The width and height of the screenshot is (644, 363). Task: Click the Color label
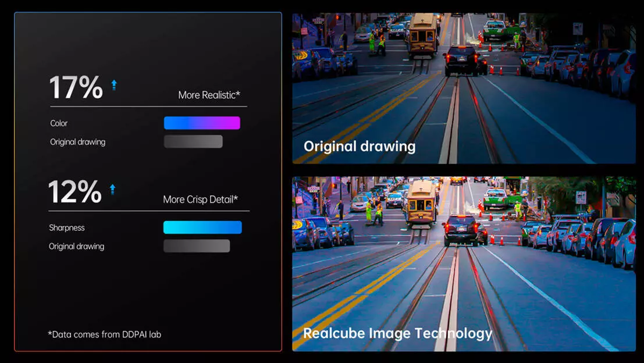pyautogui.click(x=59, y=123)
